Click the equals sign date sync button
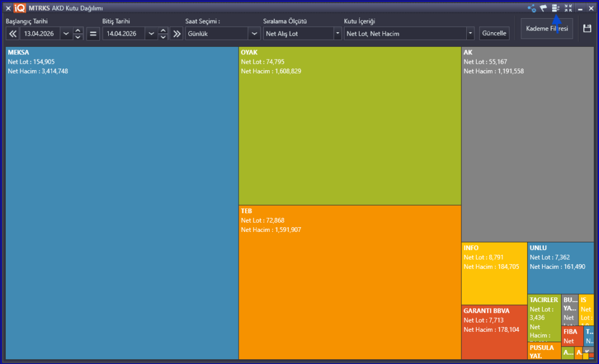Image resolution: width=599 pixels, height=364 pixels. point(93,34)
